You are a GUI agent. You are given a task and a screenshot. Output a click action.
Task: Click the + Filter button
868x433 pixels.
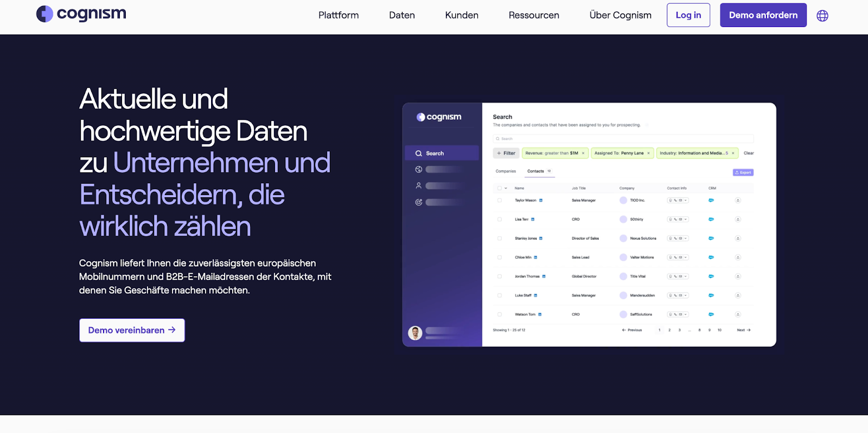[506, 153]
